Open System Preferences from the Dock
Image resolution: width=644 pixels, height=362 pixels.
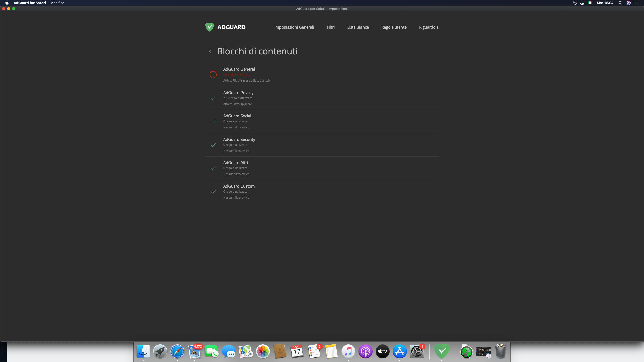click(x=417, y=351)
